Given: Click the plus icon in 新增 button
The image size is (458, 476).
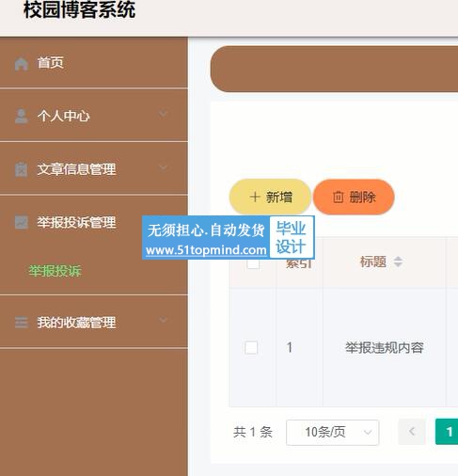Looking at the screenshot, I should pyautogui.click(x=255, y=198).
